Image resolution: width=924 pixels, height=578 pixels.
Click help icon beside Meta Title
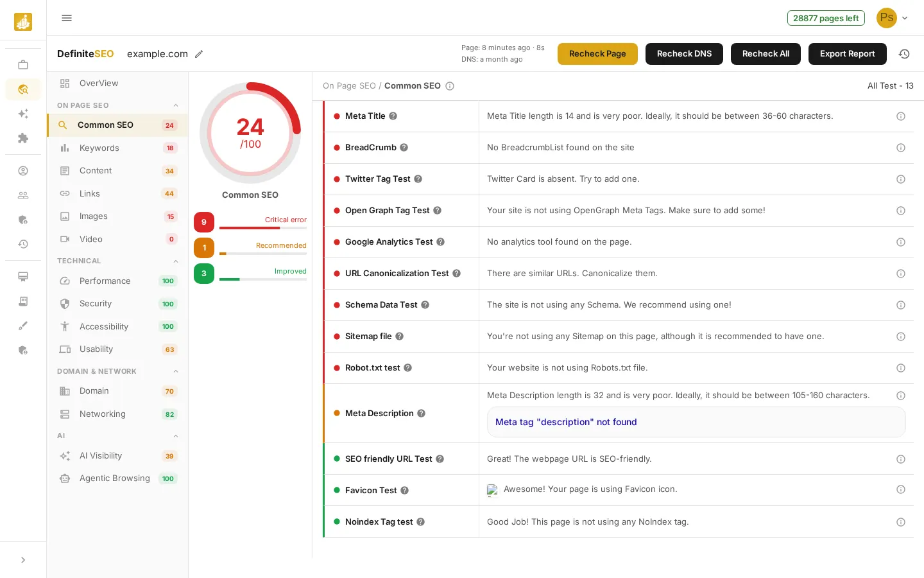[x=393, y=116]
